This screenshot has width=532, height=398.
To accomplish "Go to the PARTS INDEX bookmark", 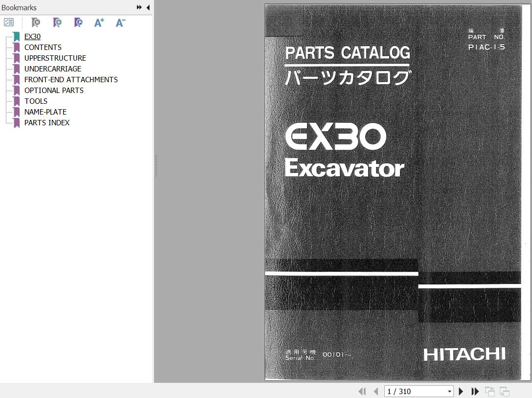I will (x=47, y=123).
